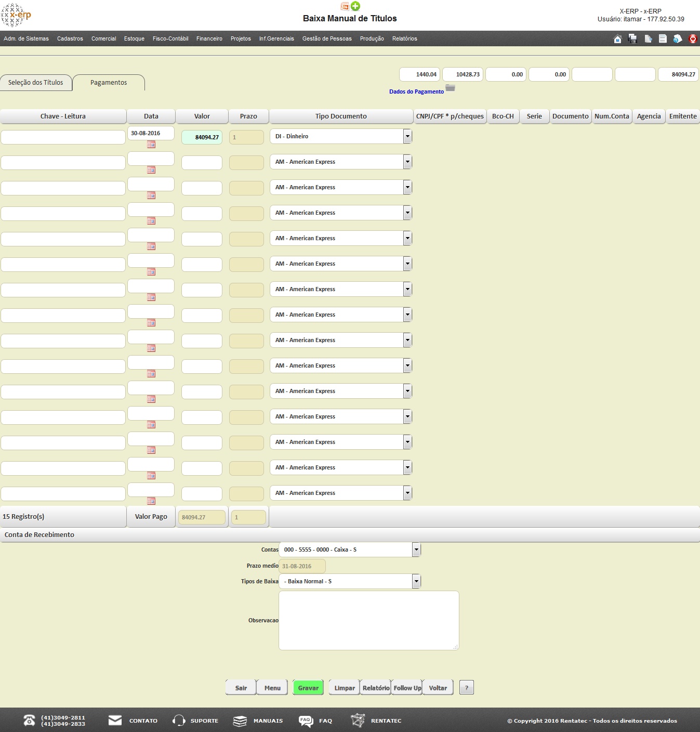700x732 pixels.
Task: Click the 15 Registro(s) label
Action: click(x=23, y=516)
